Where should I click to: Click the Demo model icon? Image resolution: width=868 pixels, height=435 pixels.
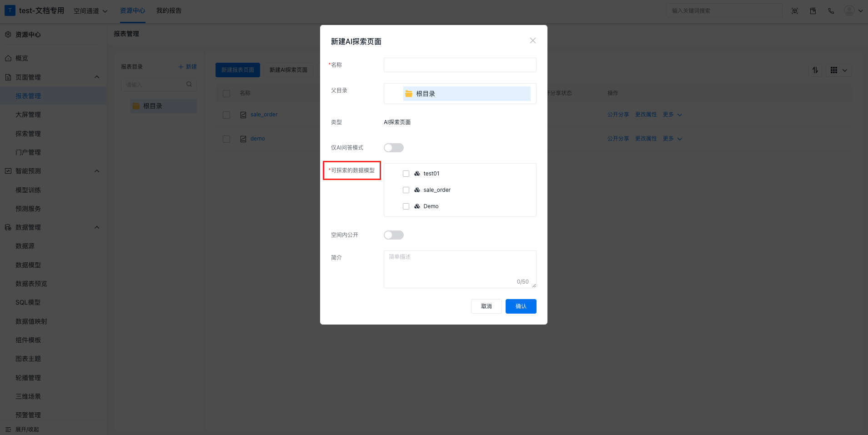(417, 206)
